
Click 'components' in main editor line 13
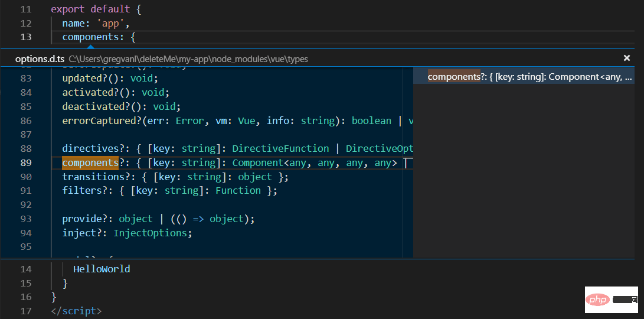[90, 37]
